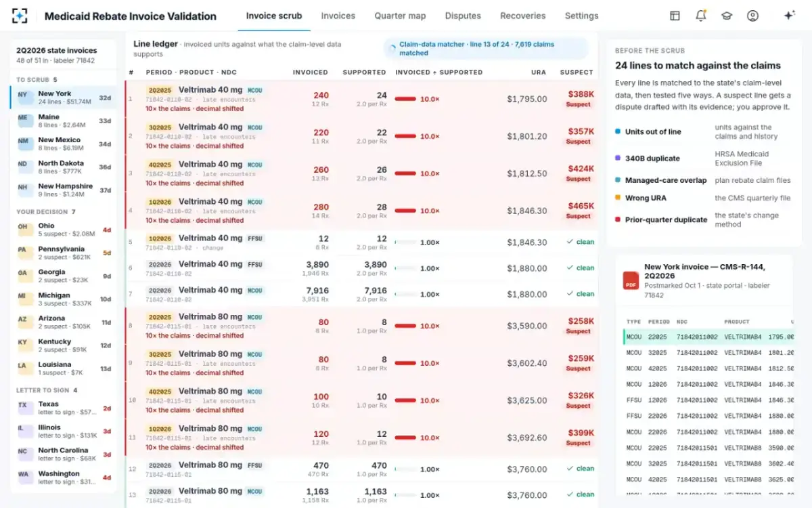
Task: Open North Carolina letter to sign
Action: coord(64,454)
